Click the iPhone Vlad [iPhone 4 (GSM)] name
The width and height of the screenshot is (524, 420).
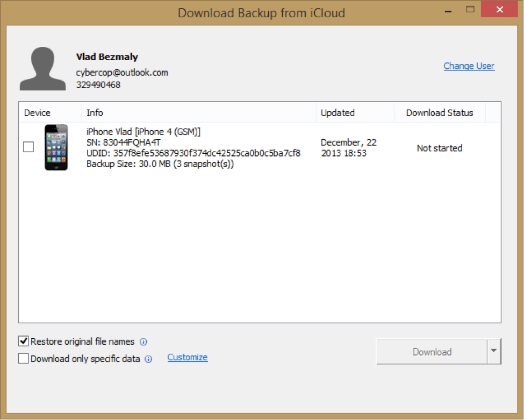click(x=143, y=132)
